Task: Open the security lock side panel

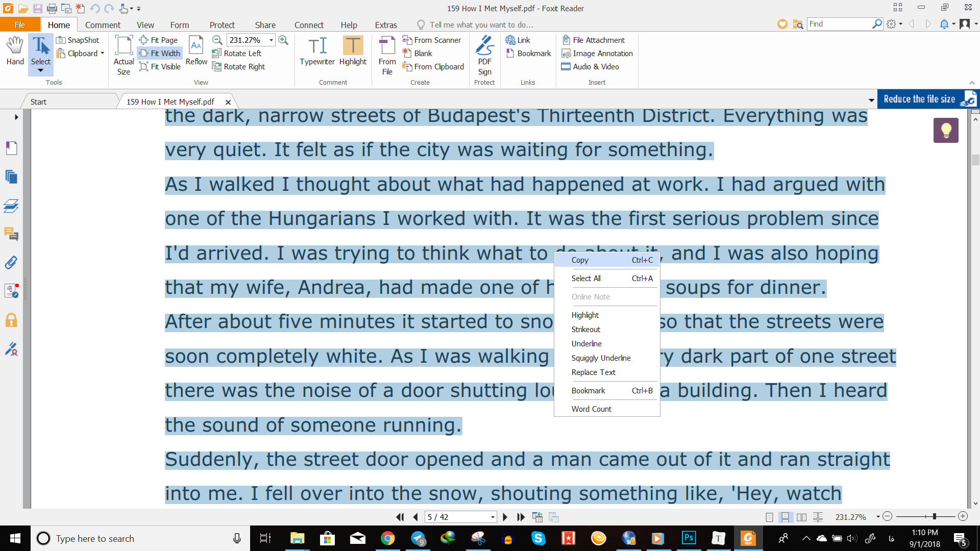Action: [x=11, y=320]
